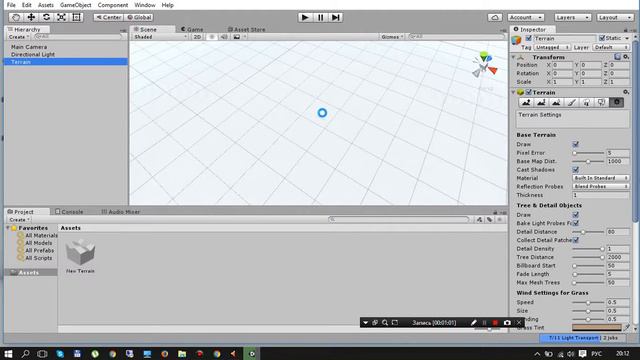Image resolution: width=640 pixels, height=360 pixels.
Task: Select the Terrain Settings gear tool
Action: coord(617,102)
